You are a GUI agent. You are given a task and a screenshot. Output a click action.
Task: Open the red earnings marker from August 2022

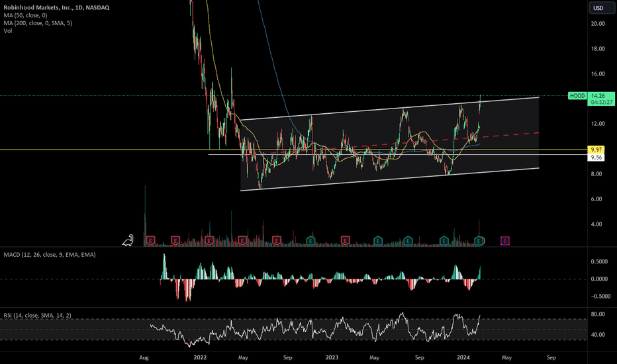click(x=277, y=240)
